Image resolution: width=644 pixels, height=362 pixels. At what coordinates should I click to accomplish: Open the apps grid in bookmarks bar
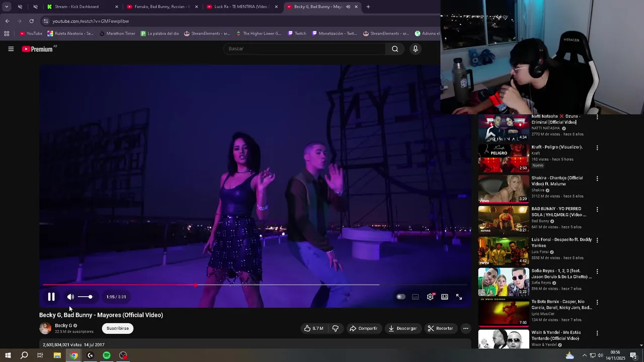7,34
